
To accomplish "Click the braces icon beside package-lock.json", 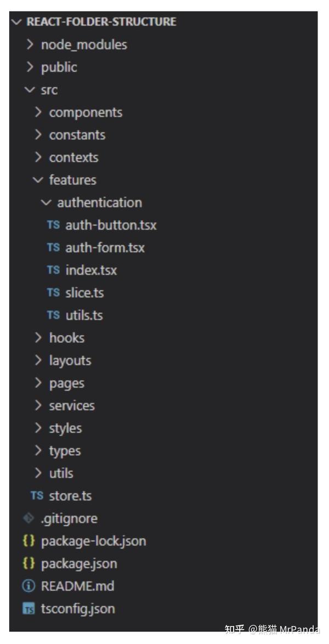I will click(29, 541).
